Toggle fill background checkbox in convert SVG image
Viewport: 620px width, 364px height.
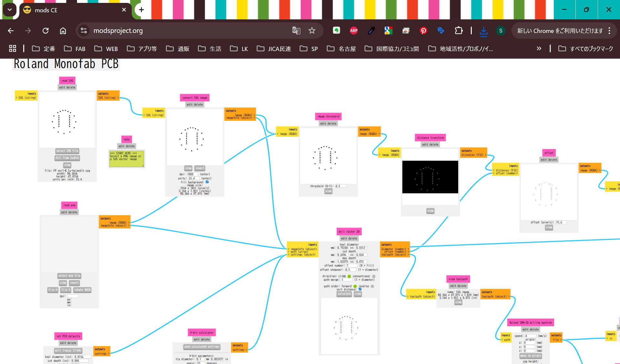point(207,182)
